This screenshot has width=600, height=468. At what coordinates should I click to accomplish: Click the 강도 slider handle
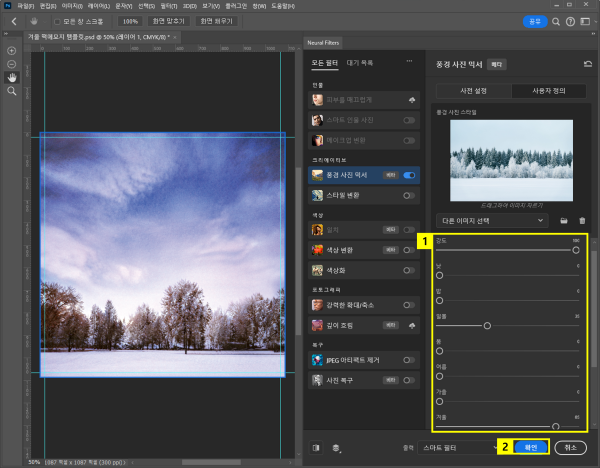[x=576, y=250]
